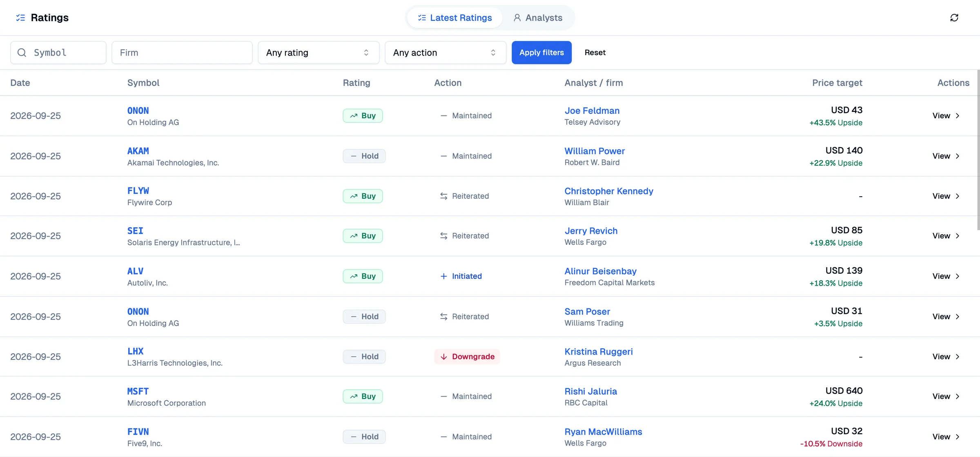Click the Apply filters button
Image resolution: width=980 pixels, height=457 pixels.
[541, 53]
